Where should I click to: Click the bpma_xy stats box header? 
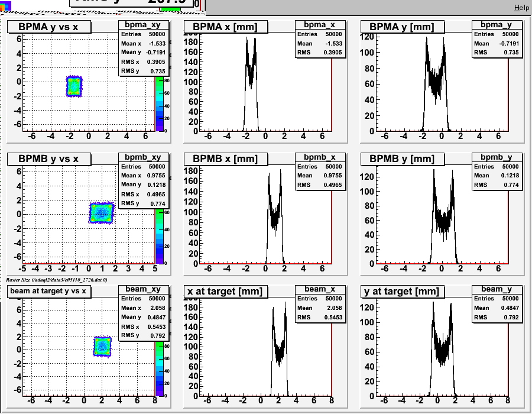coord(144,25)
